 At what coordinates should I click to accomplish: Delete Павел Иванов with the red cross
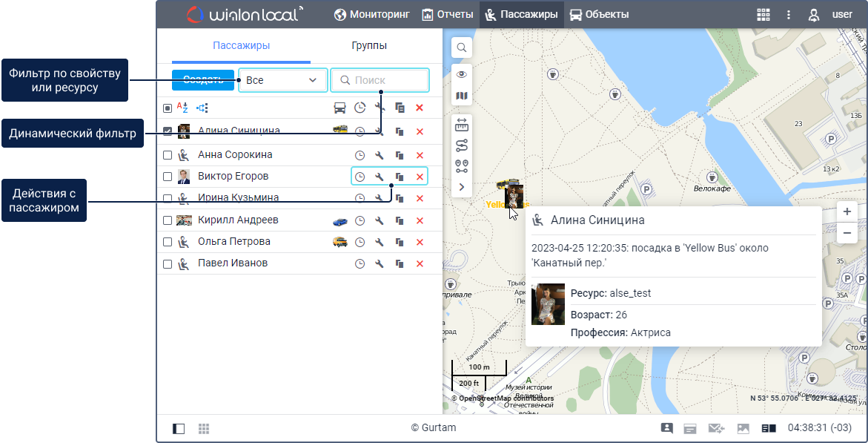click(420, 263)
